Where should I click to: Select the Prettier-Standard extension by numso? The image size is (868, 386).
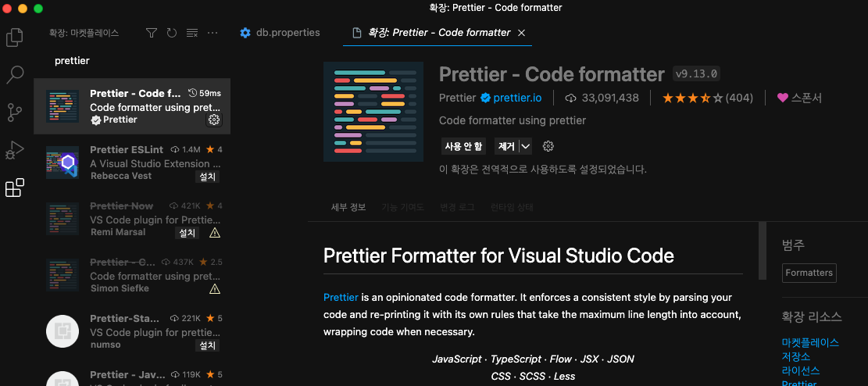point(132,331)
